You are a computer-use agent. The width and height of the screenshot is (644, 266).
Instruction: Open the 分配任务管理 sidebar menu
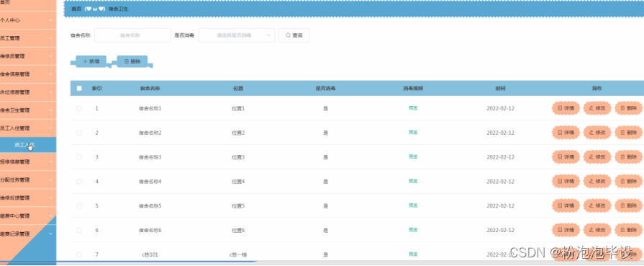(x=28, y=180)
